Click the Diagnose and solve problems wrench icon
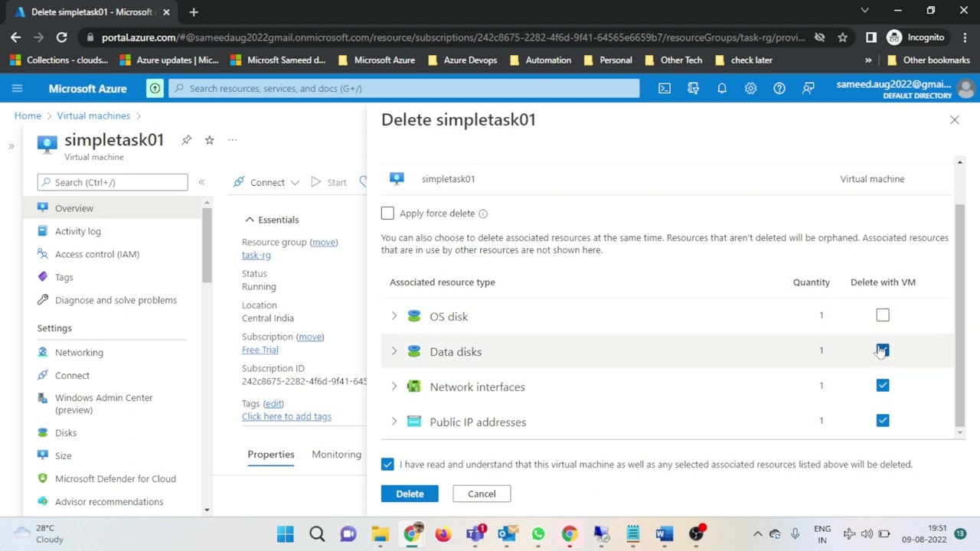The width and height of the screenshot is (980, 551). tap(43, 300)
